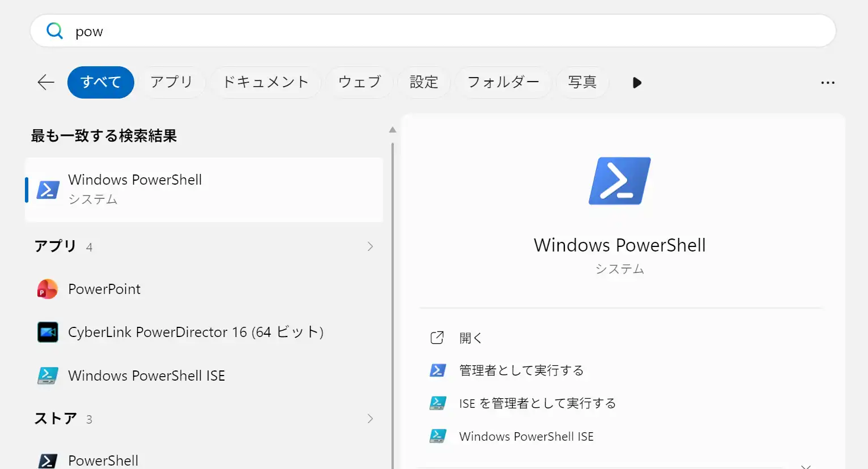This screenshot has height=469, width=868.
Task: Click scrollbar up arrow in results list
Action: [393, 130]
